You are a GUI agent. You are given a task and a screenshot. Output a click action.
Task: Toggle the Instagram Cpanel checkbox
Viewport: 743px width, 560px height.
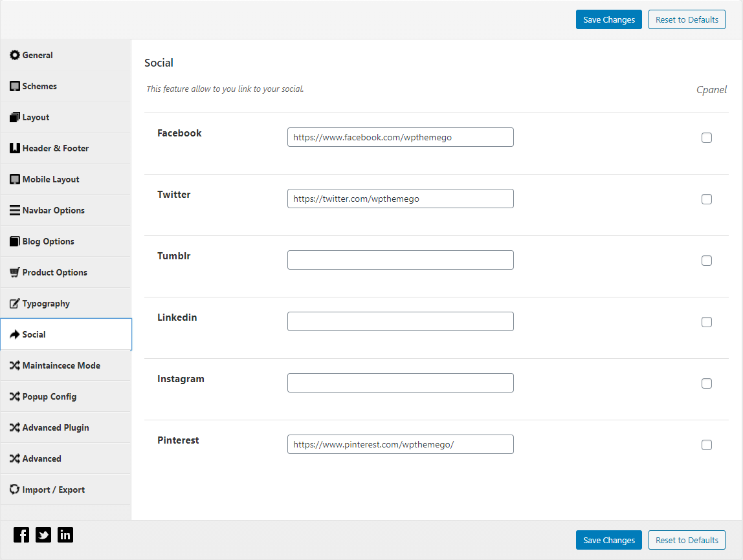point(707,383)
